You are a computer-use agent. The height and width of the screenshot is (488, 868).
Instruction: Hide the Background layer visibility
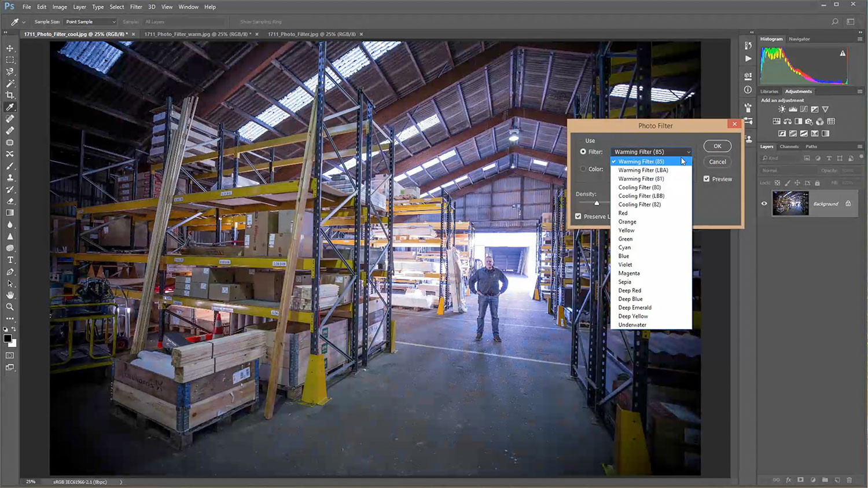pyautogui.click(x=764, y=204)
